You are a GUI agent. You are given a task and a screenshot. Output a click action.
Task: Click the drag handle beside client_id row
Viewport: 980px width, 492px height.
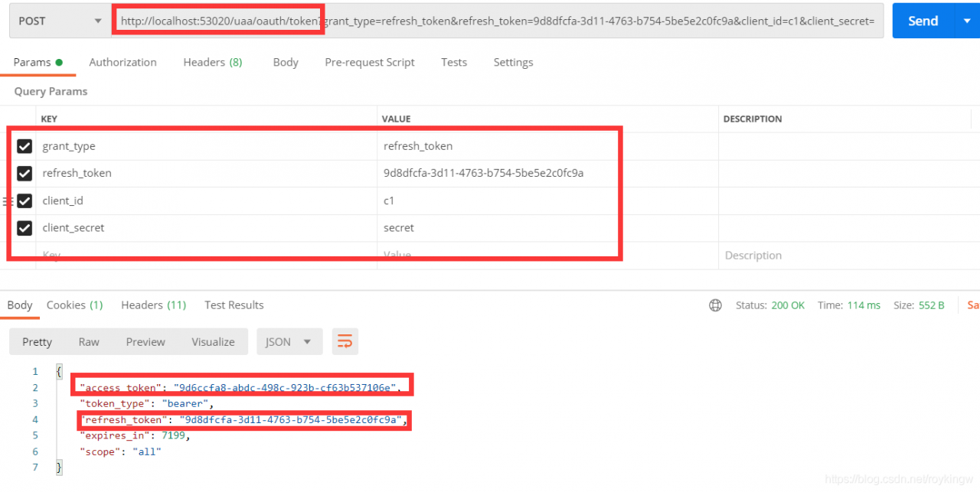(8, 200)
